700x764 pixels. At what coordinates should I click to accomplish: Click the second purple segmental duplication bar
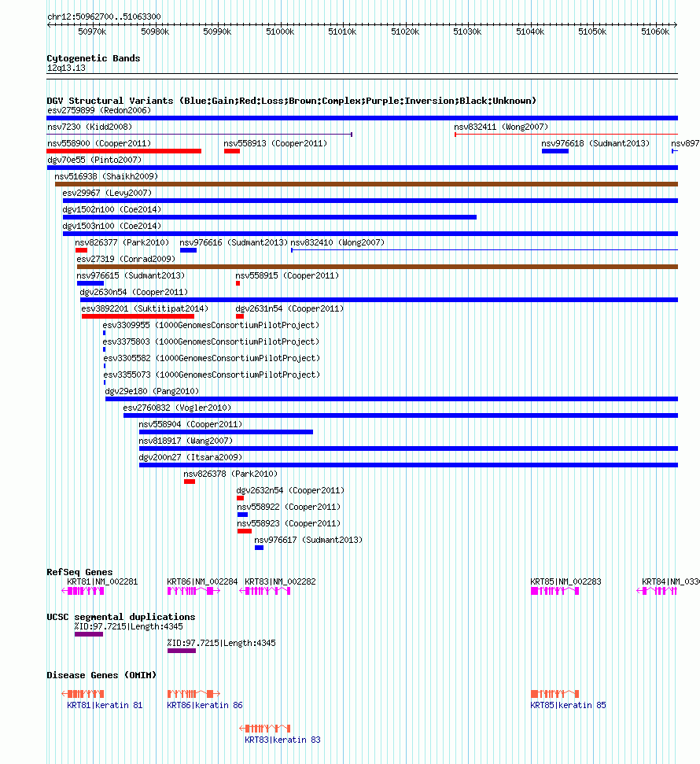(182, 651)
